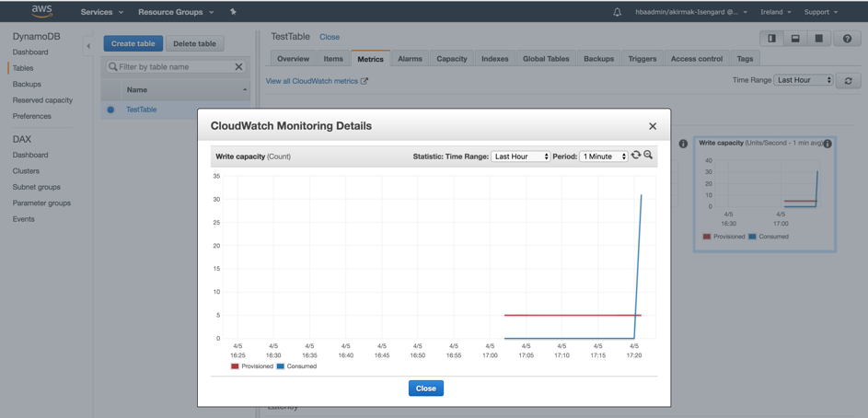Click the blue Close button in the dialog
Screen dimensions: 868x418
(x=425, y=389)
